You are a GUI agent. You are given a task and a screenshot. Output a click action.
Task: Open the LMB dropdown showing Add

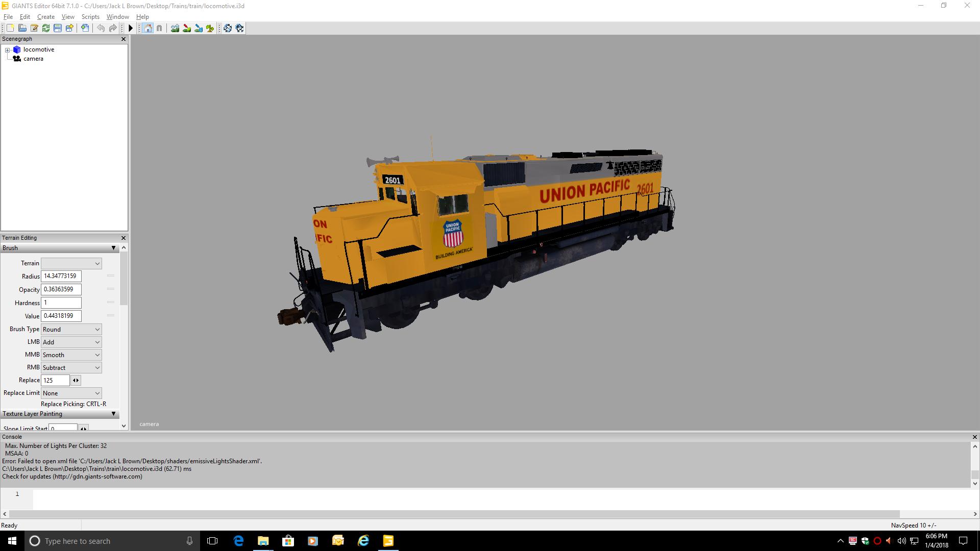click(x=71, y=342)
